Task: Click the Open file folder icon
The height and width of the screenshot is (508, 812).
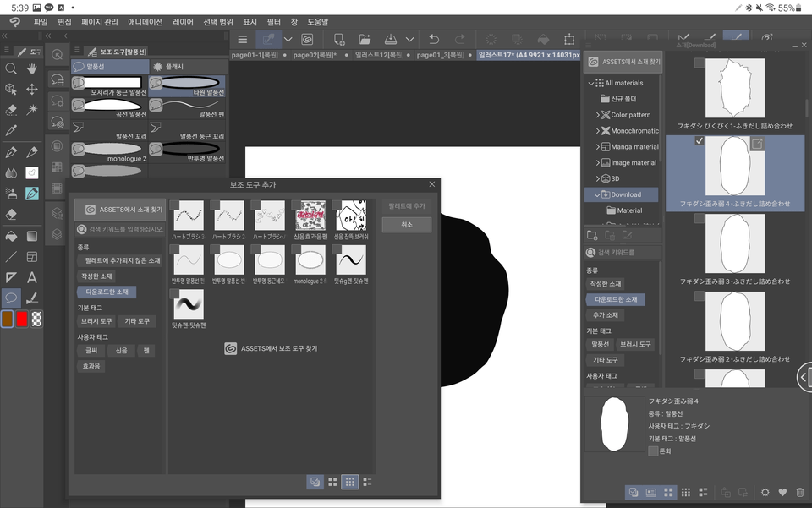Action: [x=365, y=40]
